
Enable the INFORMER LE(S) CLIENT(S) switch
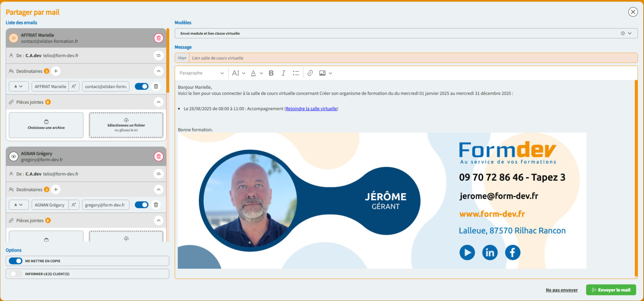(x=16, y=274)
